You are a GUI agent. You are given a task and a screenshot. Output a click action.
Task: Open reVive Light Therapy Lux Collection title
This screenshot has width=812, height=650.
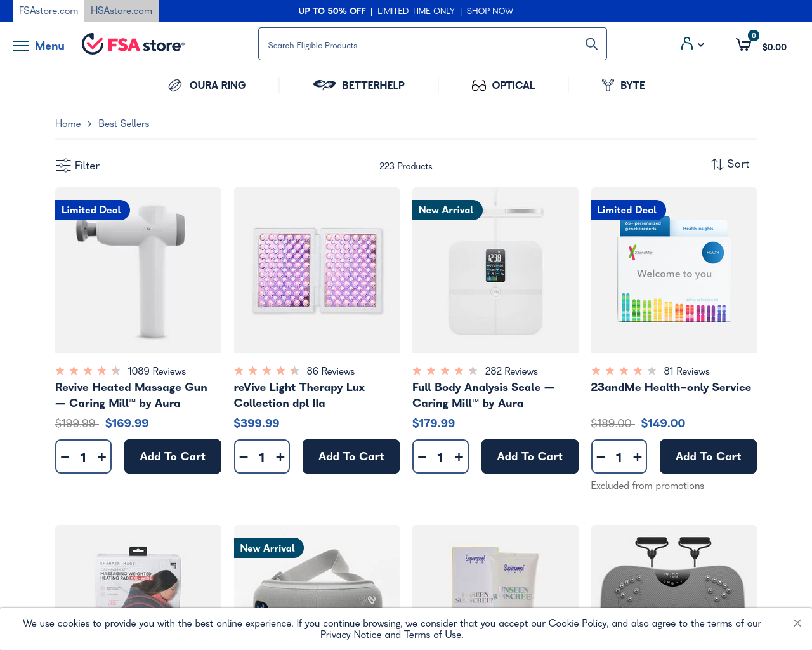coord(299,395)
